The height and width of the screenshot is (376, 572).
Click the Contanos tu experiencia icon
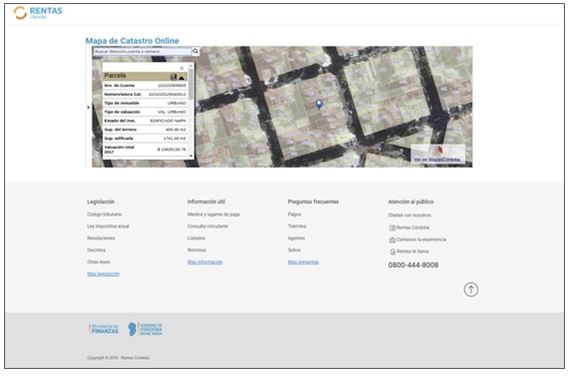click(x=393, y=240)
